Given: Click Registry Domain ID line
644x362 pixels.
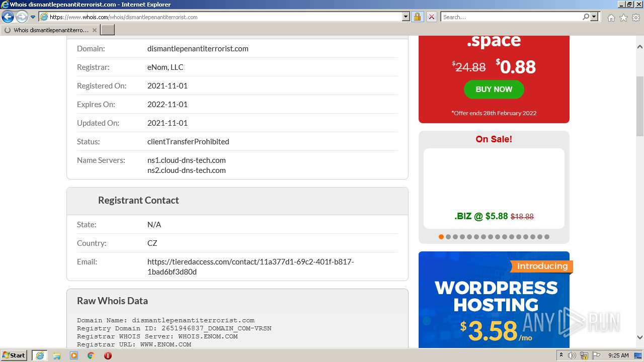Looking at the screenshot, I should [174, 328].
